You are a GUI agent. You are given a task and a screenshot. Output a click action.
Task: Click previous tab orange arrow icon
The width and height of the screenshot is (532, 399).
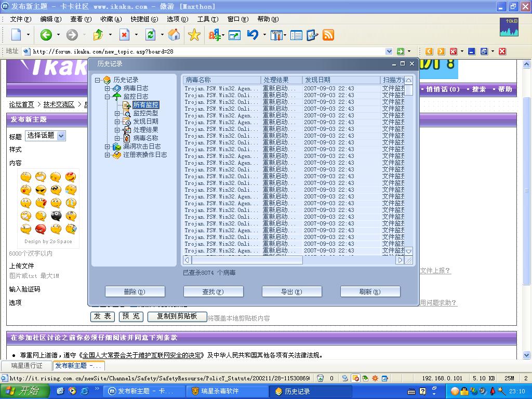pyautogui.click(x=429, y=51)
